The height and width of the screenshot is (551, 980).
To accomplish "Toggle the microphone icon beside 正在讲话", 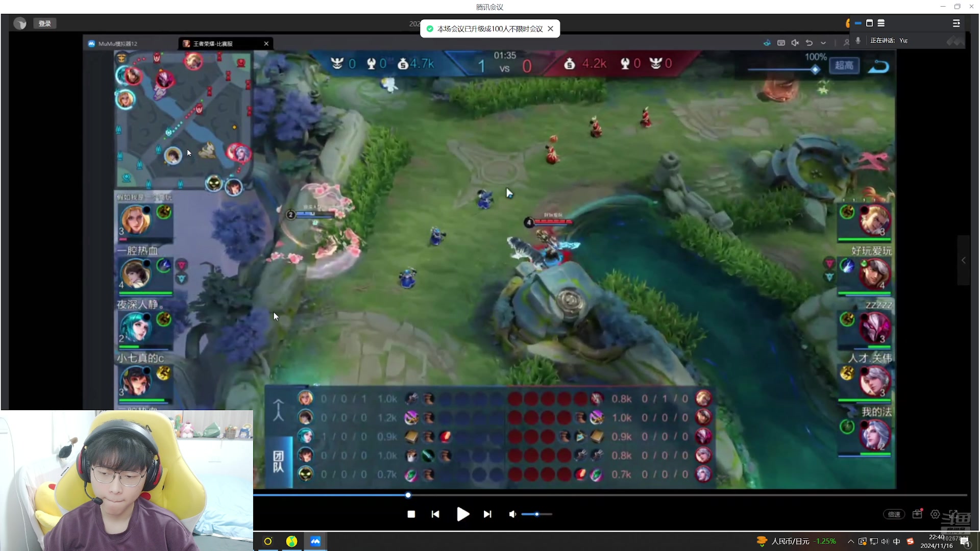I will pyautogui.click(x=858, y=40).
